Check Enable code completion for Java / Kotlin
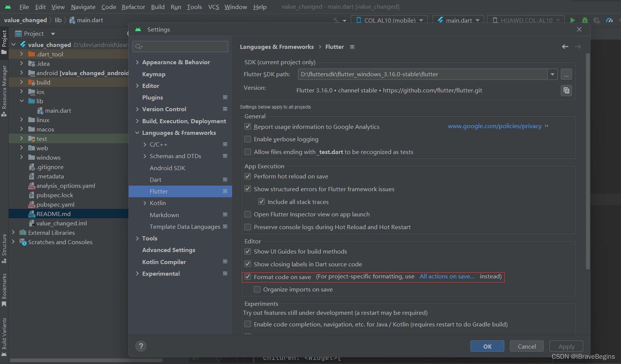Image resolution: width=621 pixels, height=364 pixels. [247, 324]
